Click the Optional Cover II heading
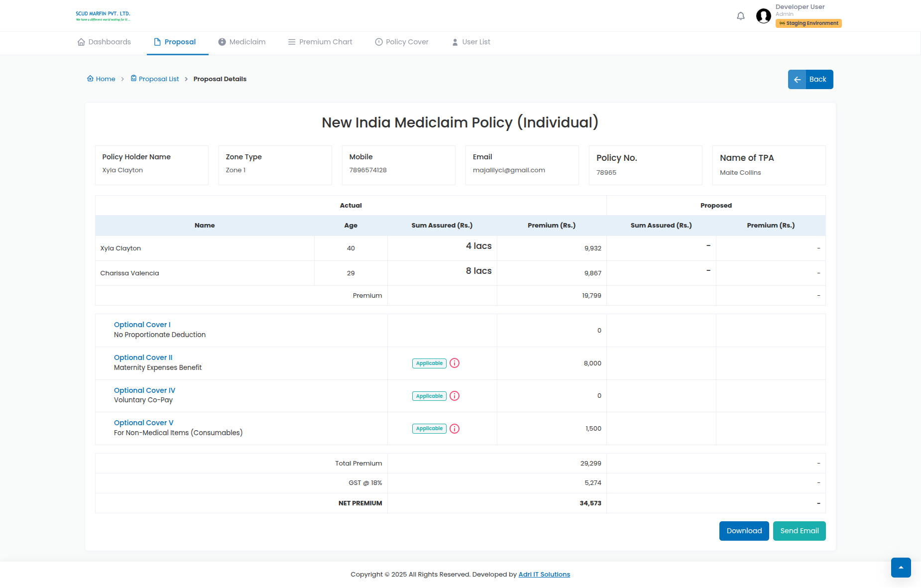This screenshot has width=921, height=588. click(143, 357)
